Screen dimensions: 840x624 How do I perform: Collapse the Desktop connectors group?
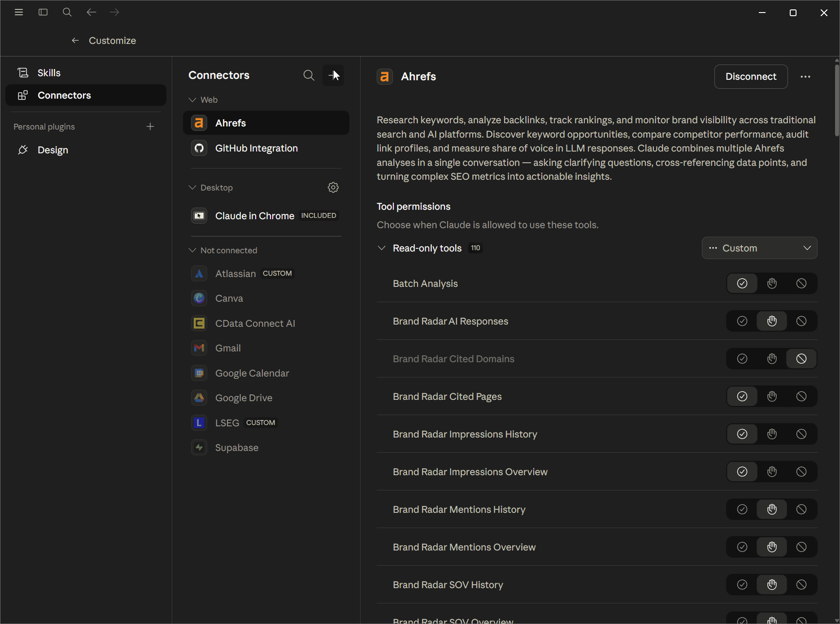pyautogui.click(x=192, y=187)
